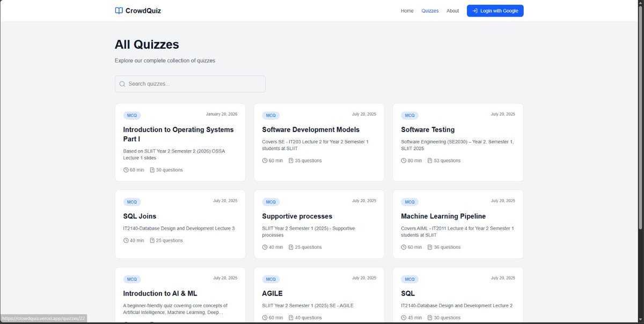Click "IT2140-Database Design and Development Lecture 3" description
The height and width of the screenshot is (324, 644).
[x=179, y=229]
